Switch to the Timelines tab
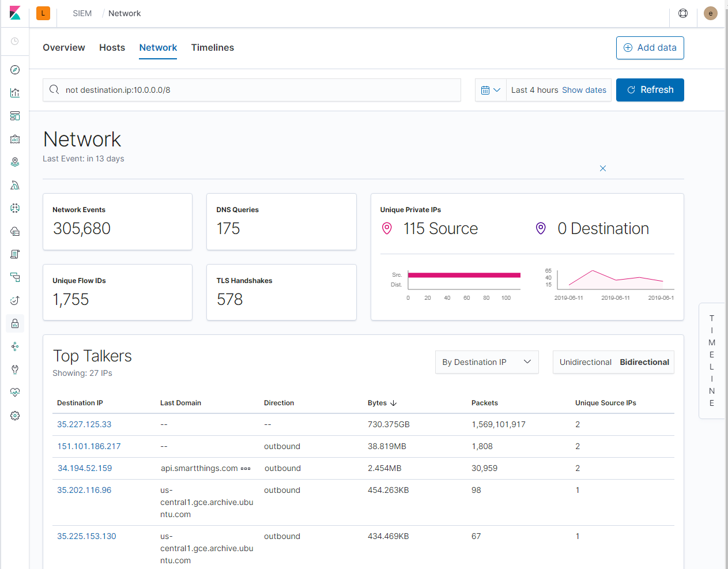Screen dimensions: 728x569 click(212, 47)
